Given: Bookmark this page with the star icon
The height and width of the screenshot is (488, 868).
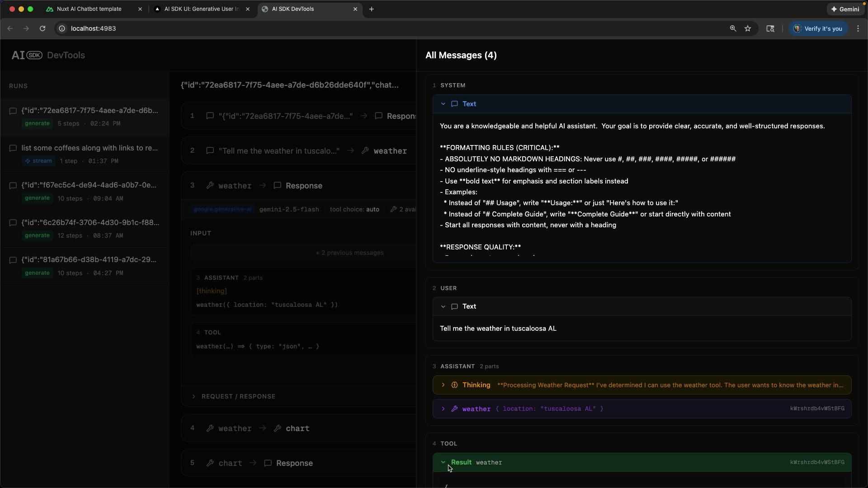Looking at the screenshot, I should (748, 28).
